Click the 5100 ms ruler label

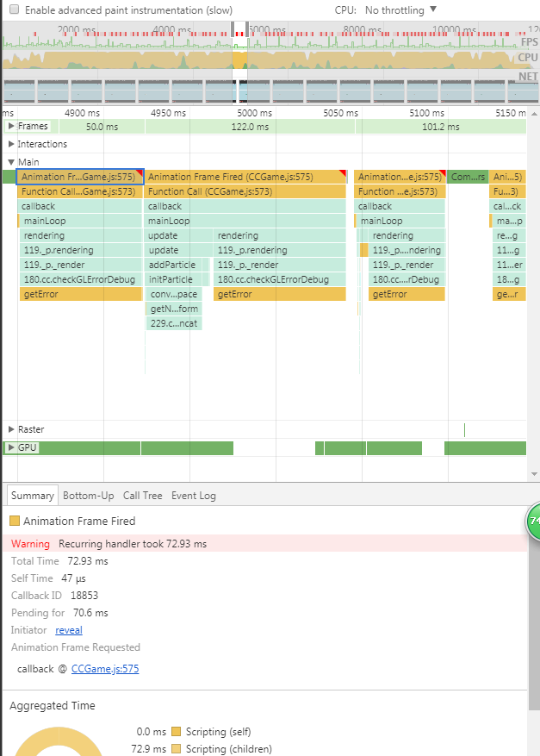(x=427, y=113)
